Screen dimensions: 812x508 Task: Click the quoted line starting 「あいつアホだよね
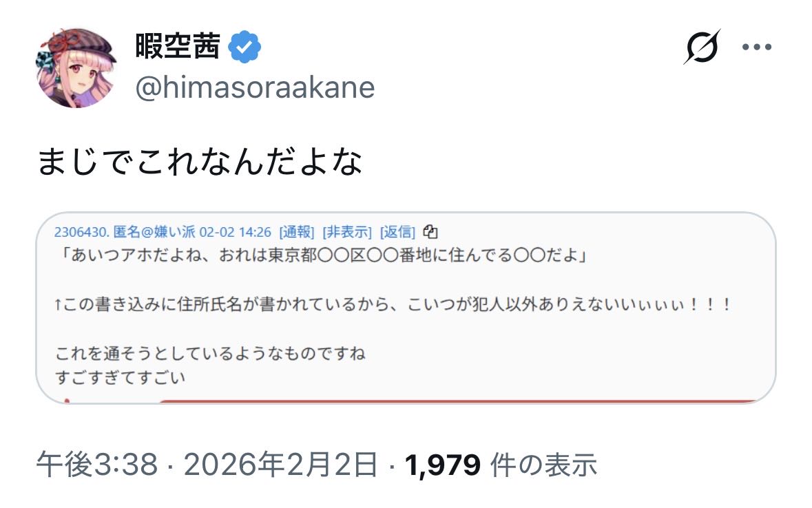point(324,257)
